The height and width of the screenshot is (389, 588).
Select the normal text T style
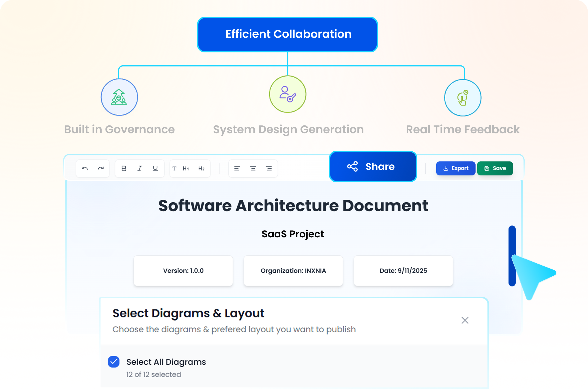click(174, 168)
